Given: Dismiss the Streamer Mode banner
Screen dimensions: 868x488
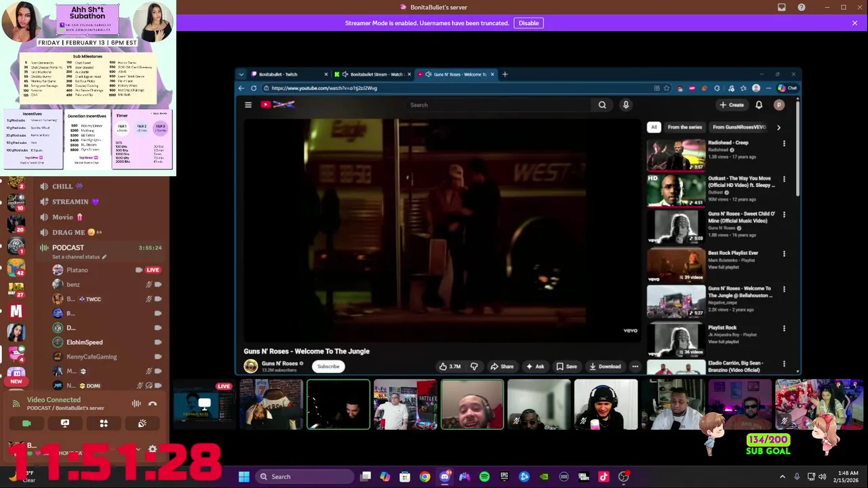Looking at the screenshot, I should click(854, 23).
